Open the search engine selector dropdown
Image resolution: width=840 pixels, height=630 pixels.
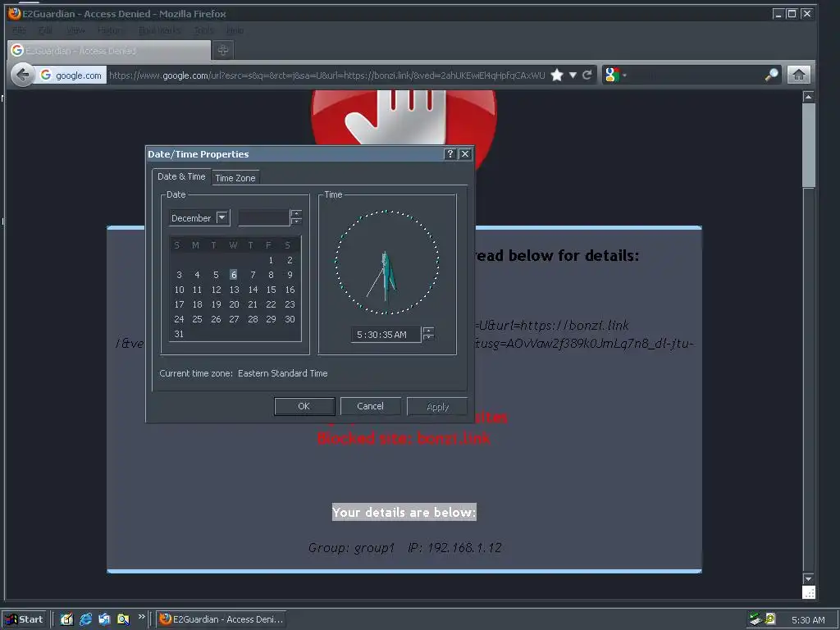(615, 75)
